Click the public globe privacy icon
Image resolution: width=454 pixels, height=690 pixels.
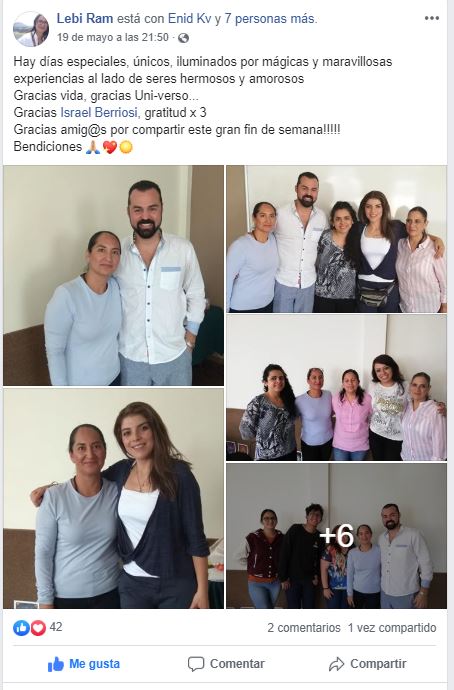[183, 38]
